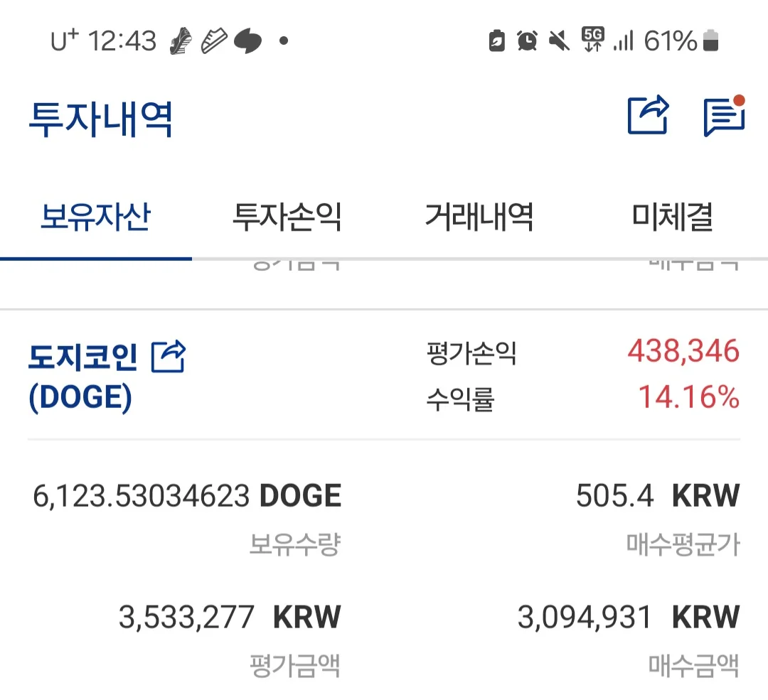Open the 미체결 tab
This screenshot has width=768, height=700.
672,216
